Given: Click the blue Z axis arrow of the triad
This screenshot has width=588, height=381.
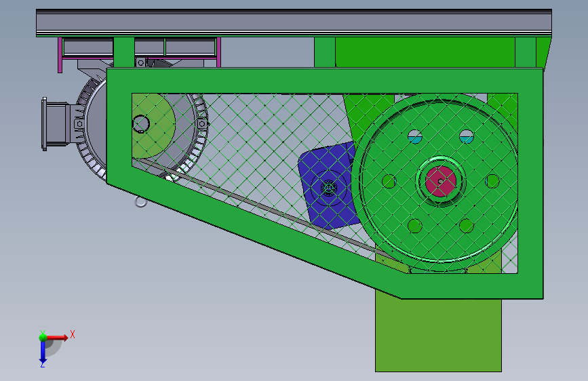Looking at the screenshot, I should tap(43, 353).
